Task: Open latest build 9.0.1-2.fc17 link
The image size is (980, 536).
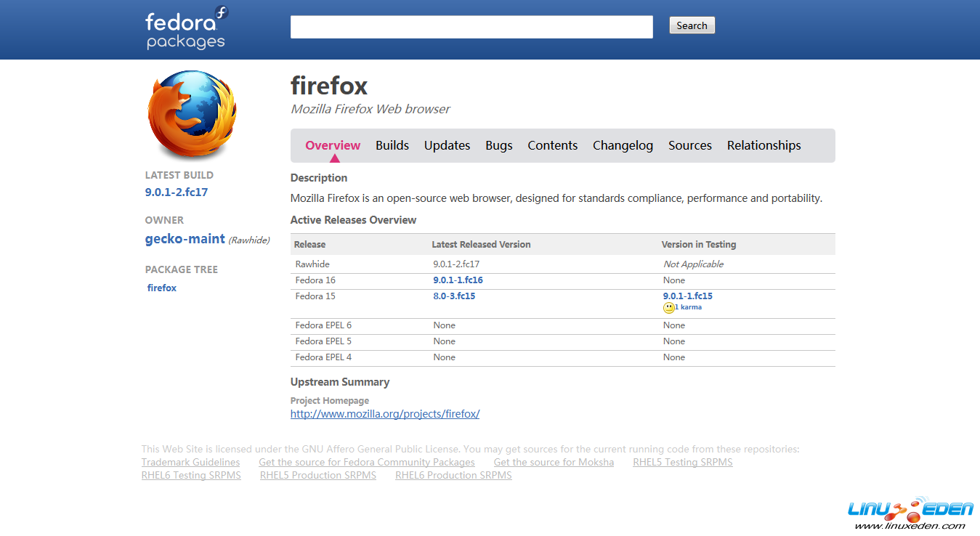Action: [177, 192]
